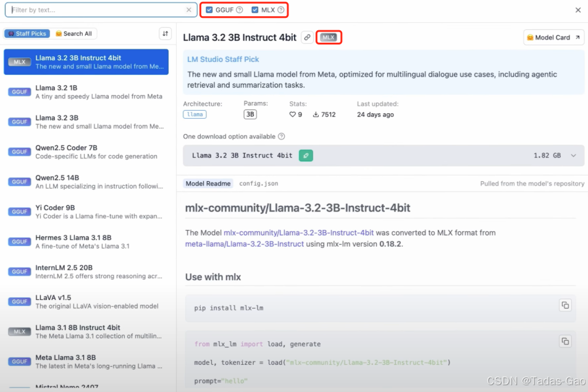Close the model search dialog
588x392 pixels.
point(578,10)
